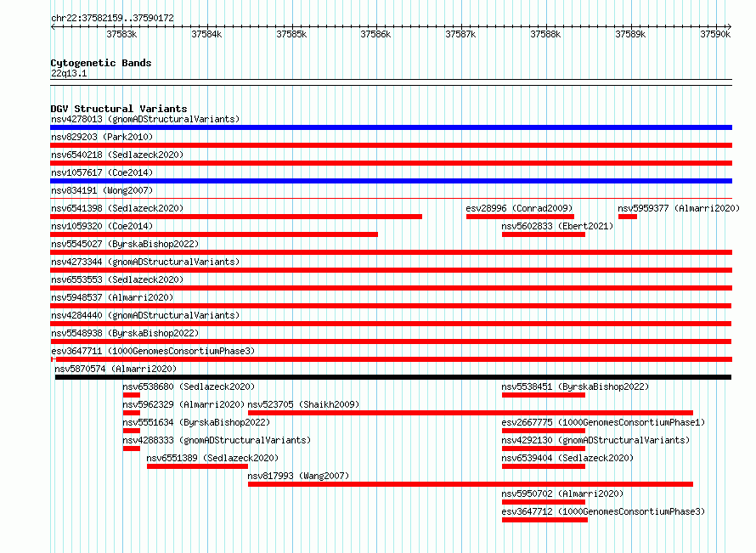Click the nsv4278013 gnomAD variant label
756x553 pixels.
click(x=145, y=119)
